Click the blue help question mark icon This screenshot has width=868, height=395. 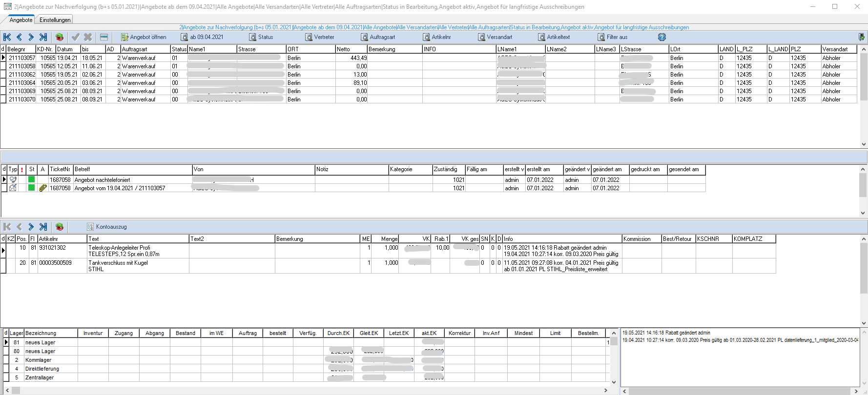[x=662, y=37]
